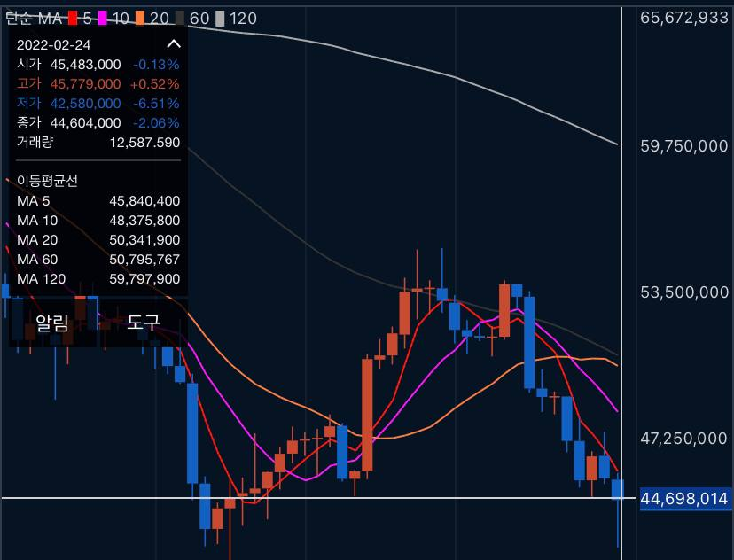
Task: Select the 저가 low price 42,580,000
Action: pos(85,104)
